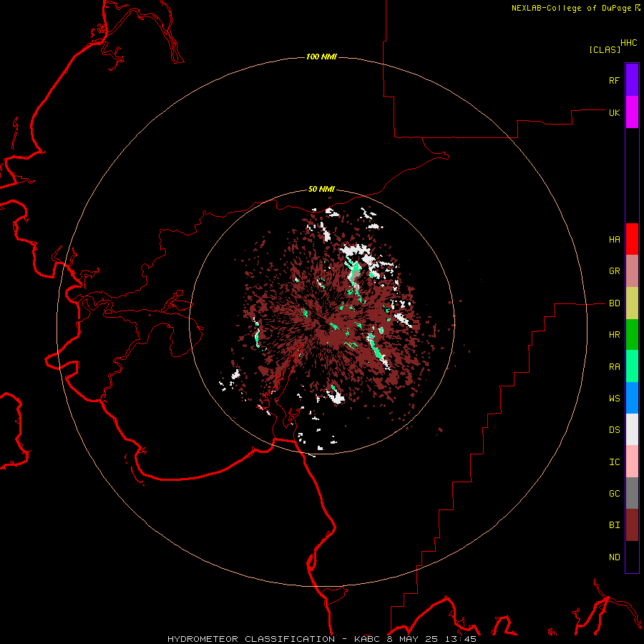Click the 'RF' legend label
This screenshot has height=644, width=644.
pos(614,81)
